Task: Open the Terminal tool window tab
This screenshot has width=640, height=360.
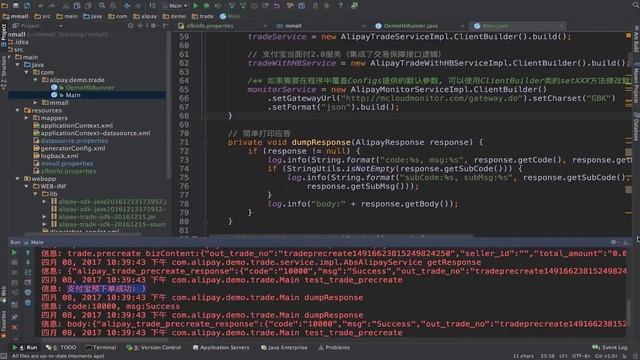Action: 101,347
